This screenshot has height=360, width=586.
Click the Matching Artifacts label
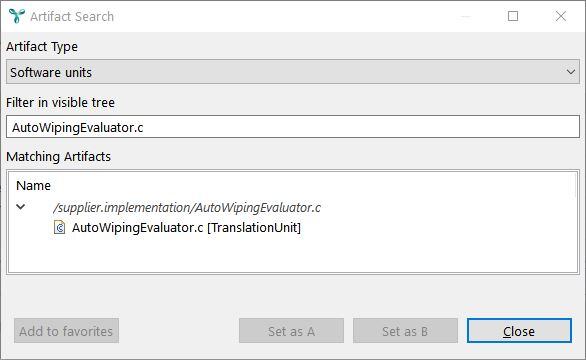point(59,157)
